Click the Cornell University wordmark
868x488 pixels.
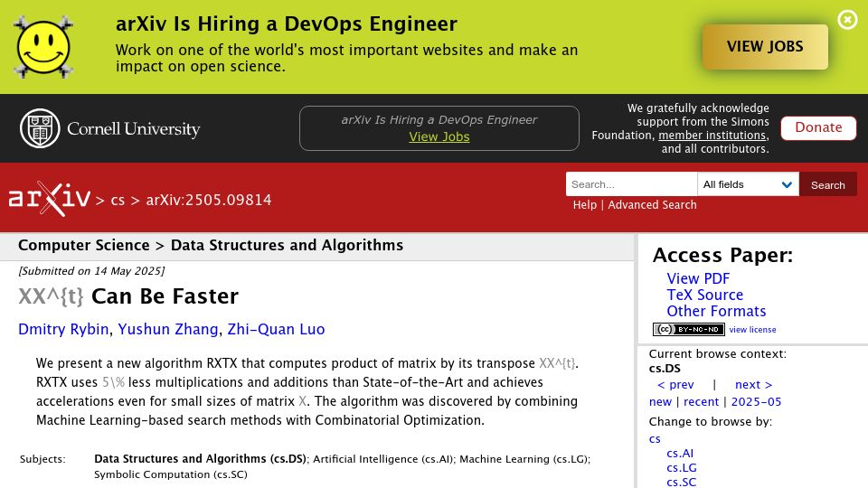tap(134, 129)
